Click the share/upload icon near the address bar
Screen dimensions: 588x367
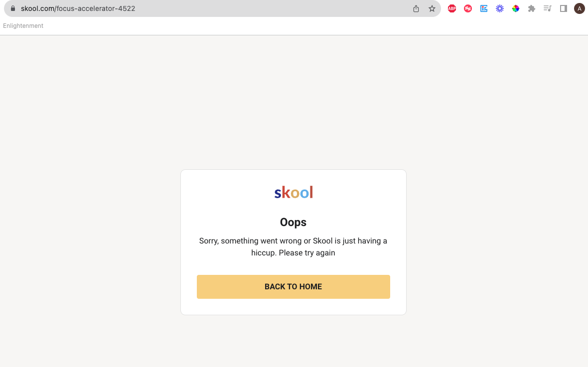416,8
